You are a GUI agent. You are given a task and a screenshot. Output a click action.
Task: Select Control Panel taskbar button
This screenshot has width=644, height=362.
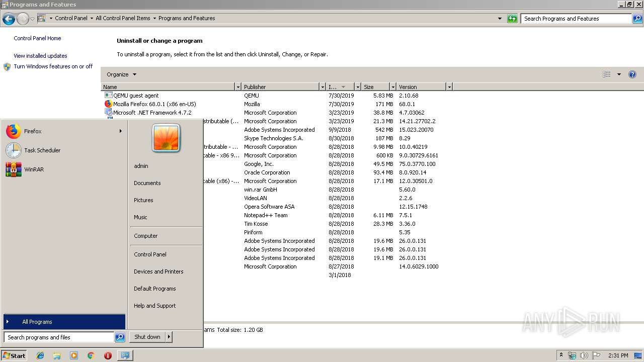click(125, 355)
